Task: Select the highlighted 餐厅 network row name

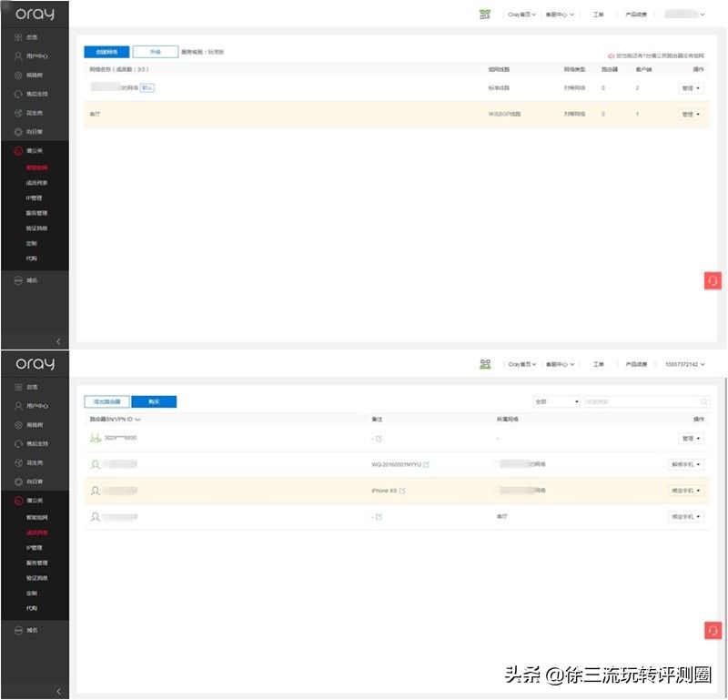Action: point(95,115)
